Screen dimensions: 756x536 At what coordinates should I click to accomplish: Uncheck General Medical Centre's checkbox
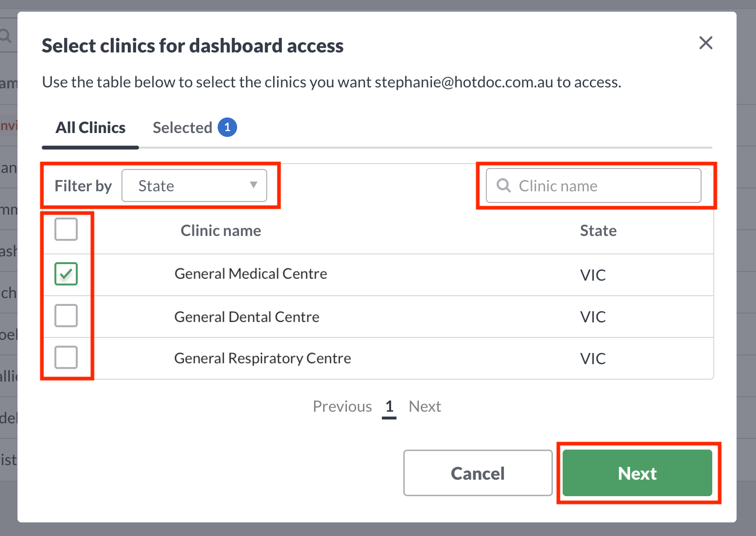[x=66, y=274]
